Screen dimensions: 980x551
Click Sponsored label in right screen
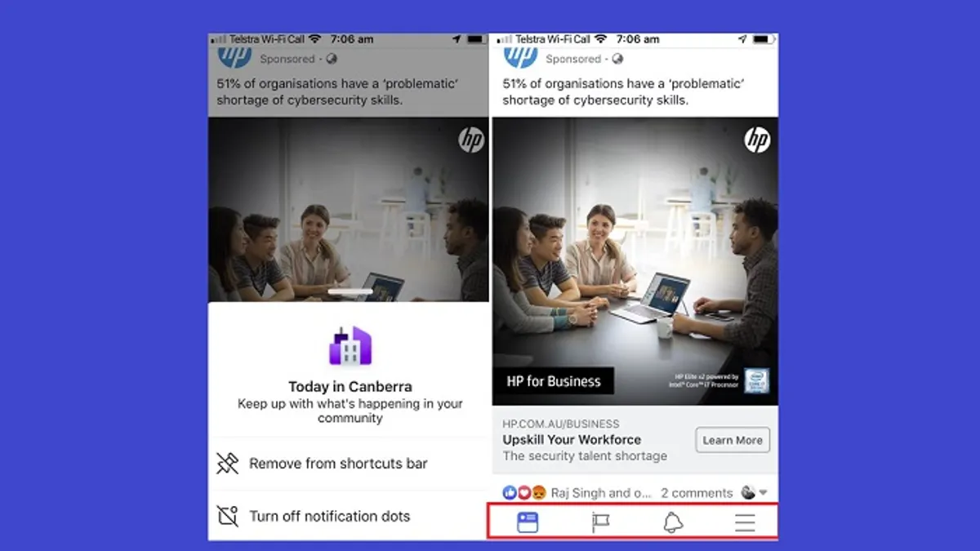pyautogui.click(x=573, y=59)
